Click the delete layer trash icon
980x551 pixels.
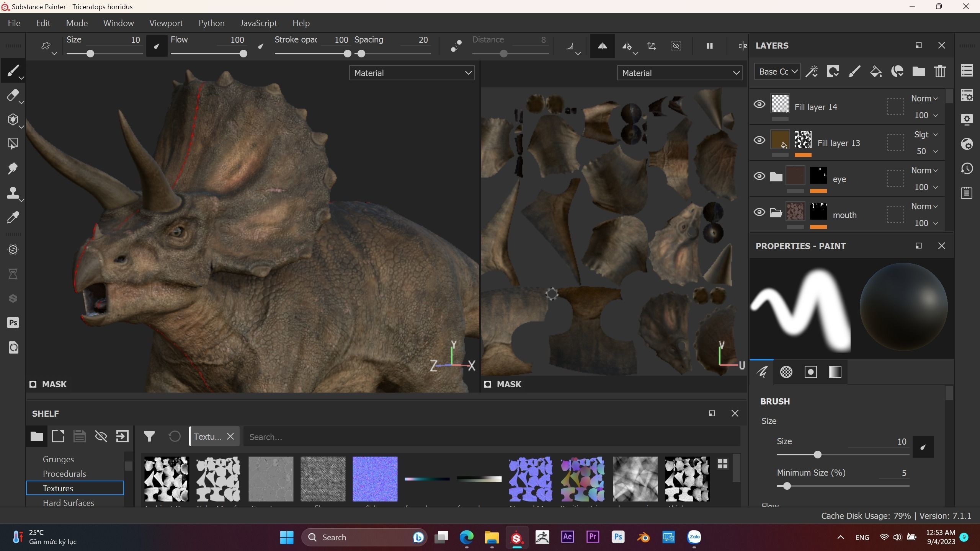click(940, 72)
